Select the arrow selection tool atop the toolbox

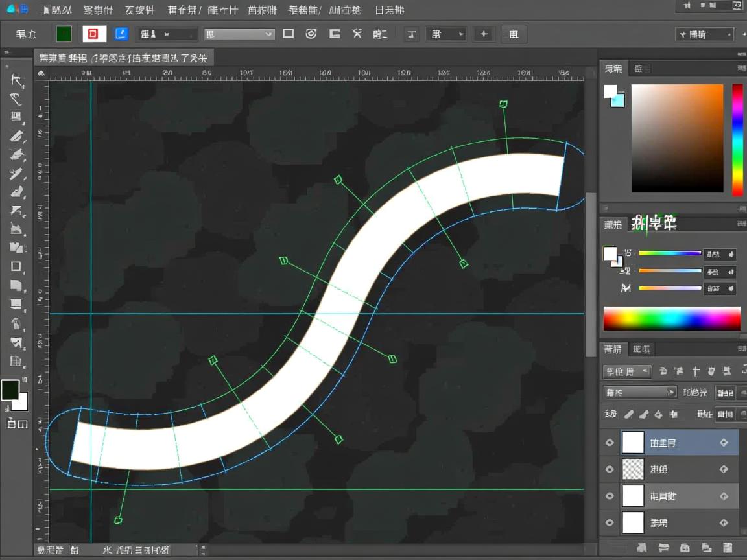click(16, 80)
